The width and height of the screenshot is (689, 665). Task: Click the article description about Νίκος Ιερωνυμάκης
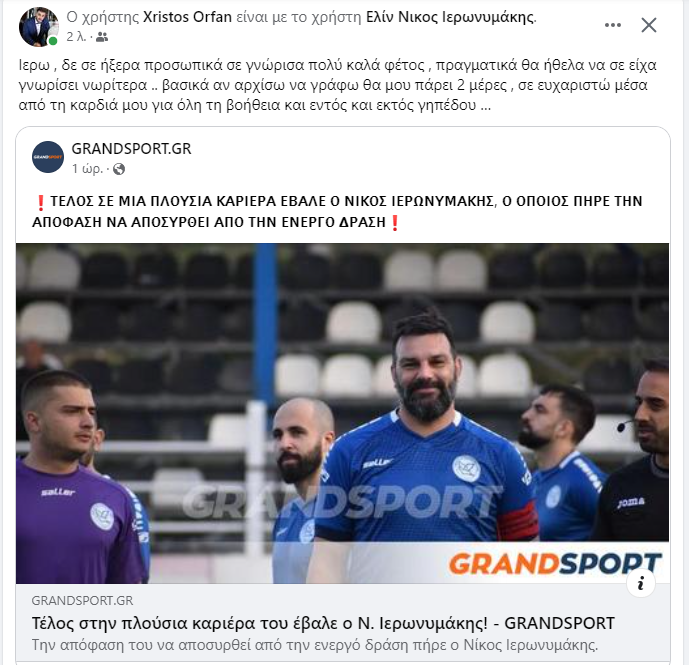315,645
